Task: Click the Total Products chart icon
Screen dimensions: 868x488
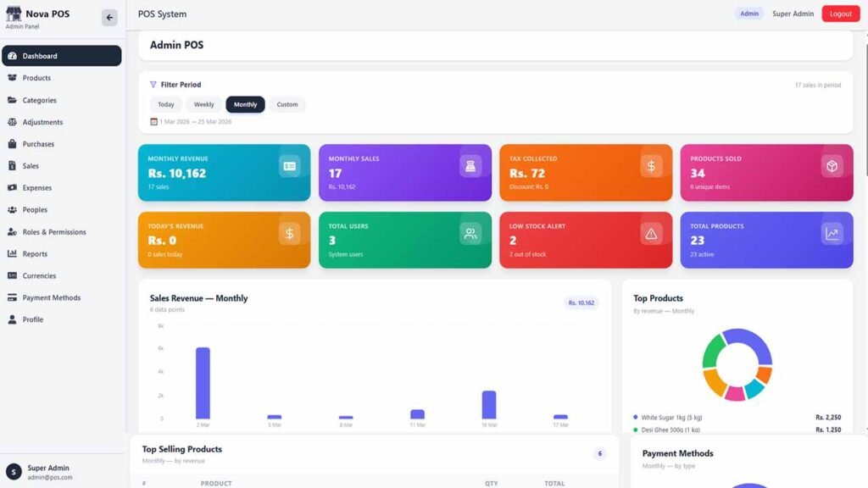Action: [x=832, y=234]
